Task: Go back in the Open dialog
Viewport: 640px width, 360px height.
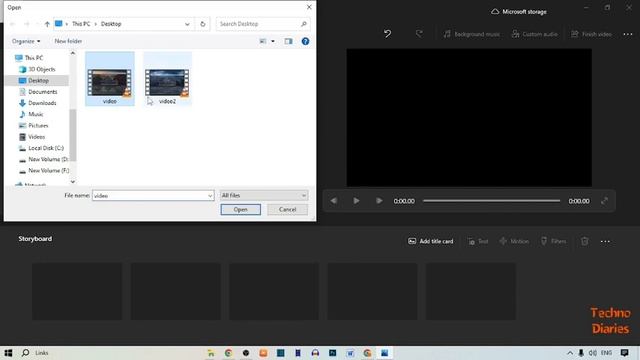Action: click(13, 24)
